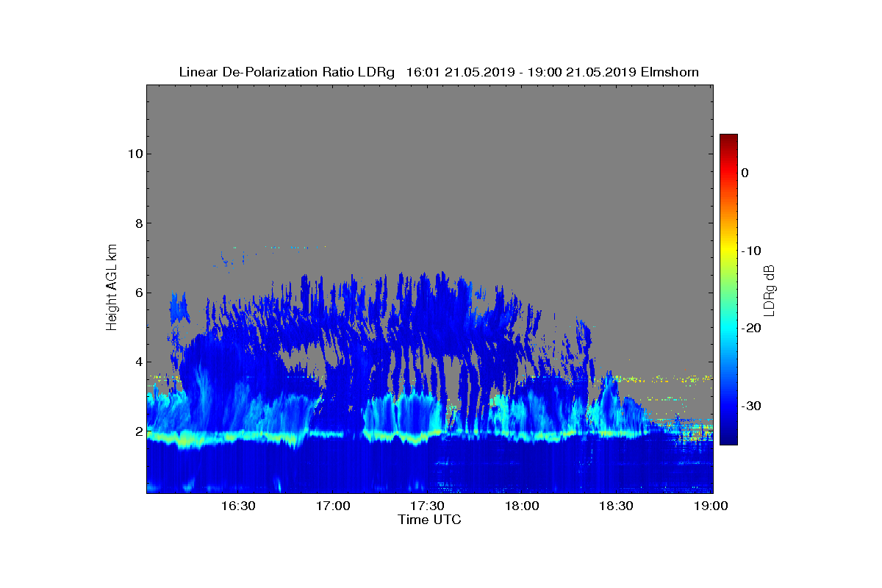The image size is (882, 588).
Task: Click the height tick label 2
Action: click(x=137, y=431)
